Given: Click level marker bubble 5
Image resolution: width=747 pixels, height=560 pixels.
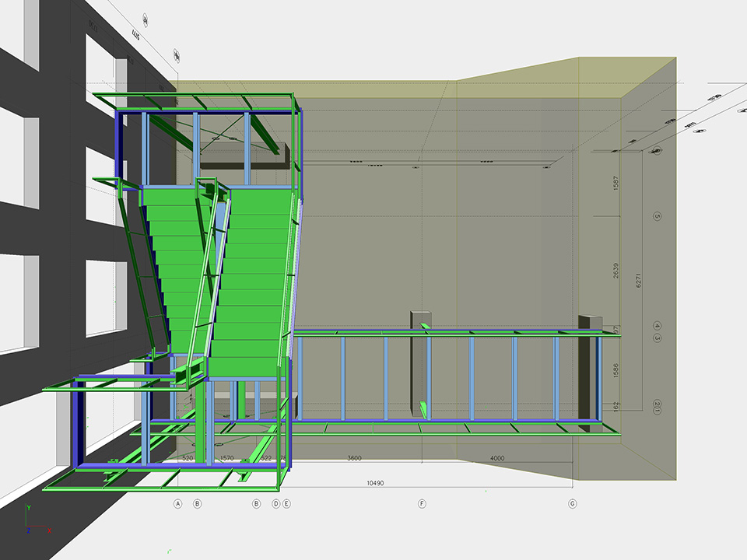Looking at the screenshot, I should click(x=658, y=217).
